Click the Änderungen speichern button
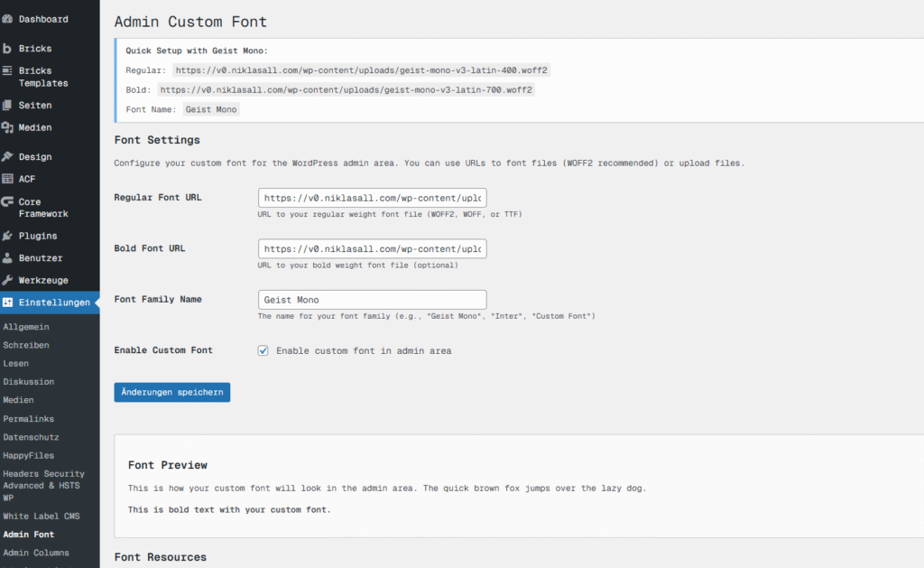Screen dimensions: 924x568 pos(171,392)
